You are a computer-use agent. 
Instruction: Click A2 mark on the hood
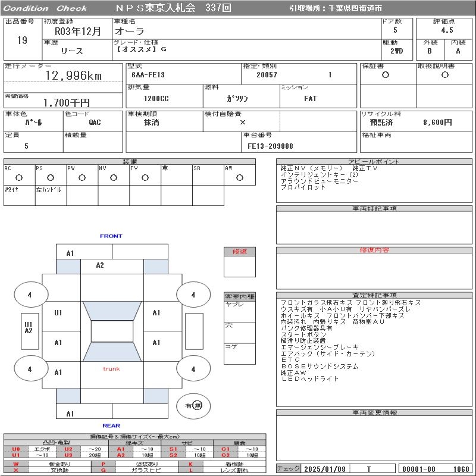[100, 265]
